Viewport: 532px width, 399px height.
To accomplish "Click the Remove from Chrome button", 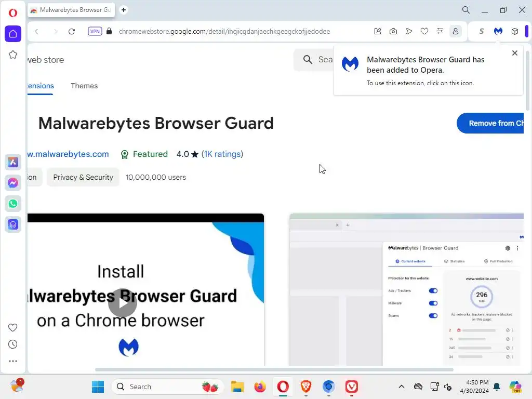I will [x=490, y=123].
